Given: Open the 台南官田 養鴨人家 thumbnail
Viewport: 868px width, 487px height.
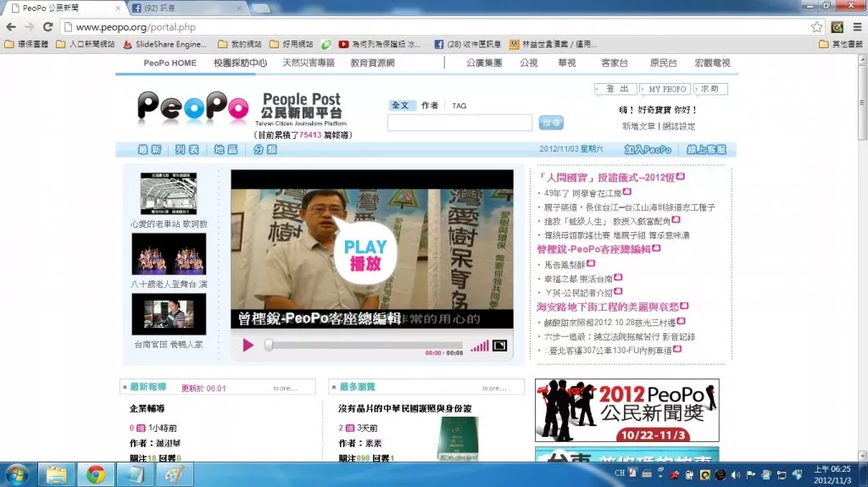Looking at the screenshot, I should [x=169, y=313].
